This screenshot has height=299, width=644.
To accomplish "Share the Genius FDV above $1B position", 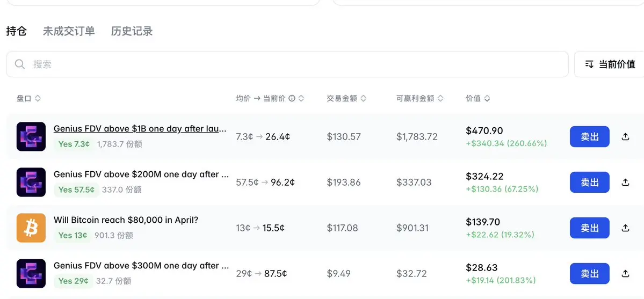I will pyautogui.click(x=625, y=136).
